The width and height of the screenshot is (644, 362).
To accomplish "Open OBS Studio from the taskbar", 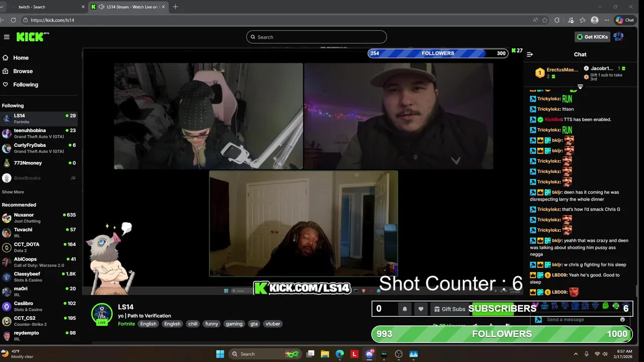I will pyautogui.click(x=399, y=354).
